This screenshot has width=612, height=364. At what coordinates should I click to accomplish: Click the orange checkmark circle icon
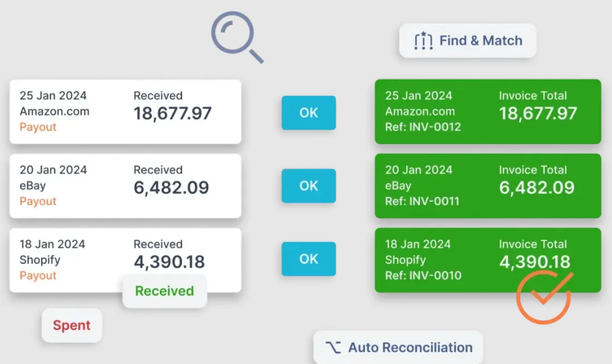coord(544,297)
